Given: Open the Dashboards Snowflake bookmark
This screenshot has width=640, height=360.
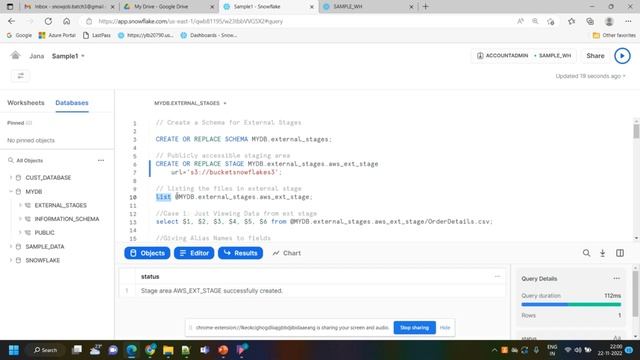Looking at the screenshot, I should [209, 36].
